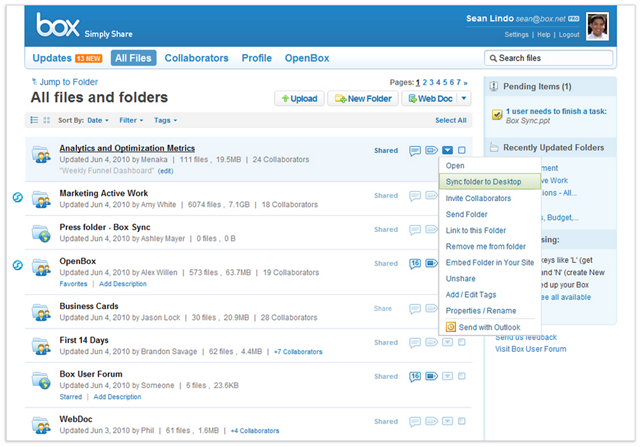
Task: Open actions dropdown for WebDoc
Action: 447,421
